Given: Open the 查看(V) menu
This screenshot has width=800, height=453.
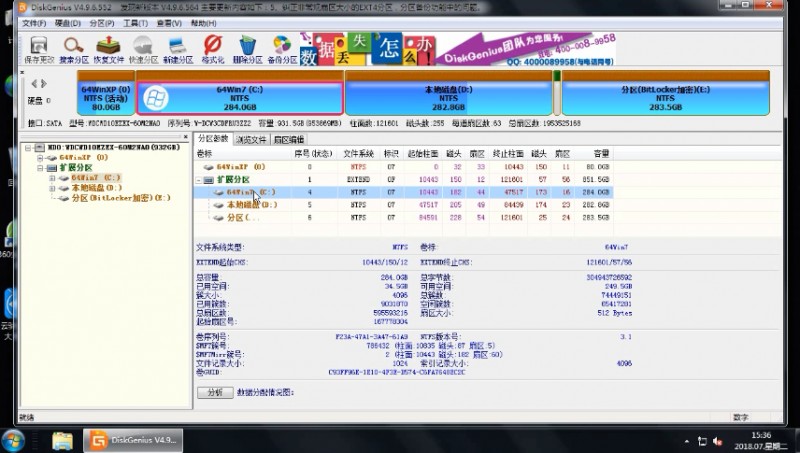Looking at the screenshot, I should click(x=169, y=23).
